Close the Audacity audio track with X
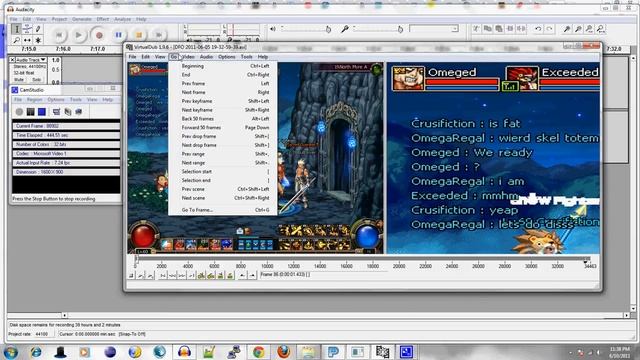The image size is (640, 360). point(12,60)
